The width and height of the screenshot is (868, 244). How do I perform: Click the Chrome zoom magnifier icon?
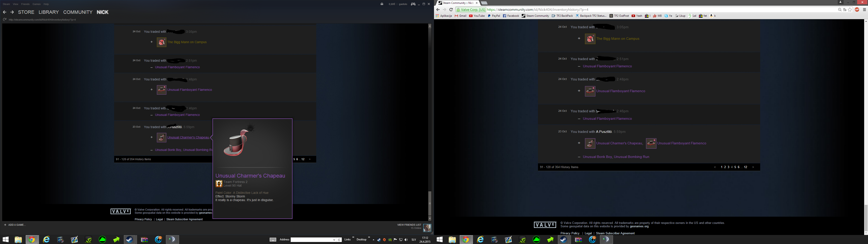(x=840, y=10)
